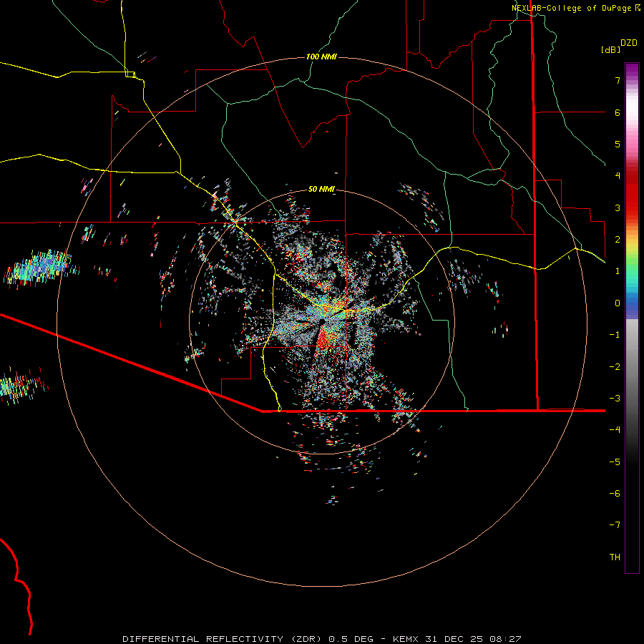The image size is (644, 644).
Task: Click the -6 value on the scale
Action: (615, 494)
